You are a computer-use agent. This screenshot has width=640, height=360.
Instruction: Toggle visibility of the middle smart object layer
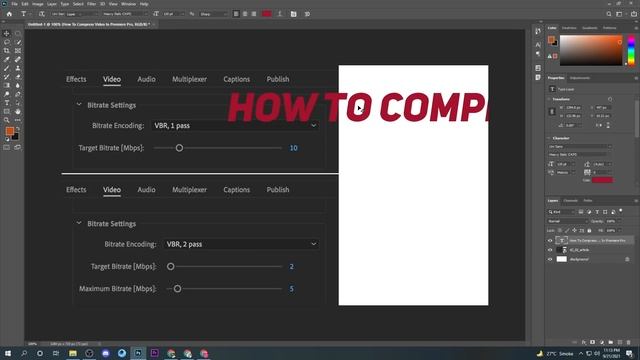coord(550,250)
